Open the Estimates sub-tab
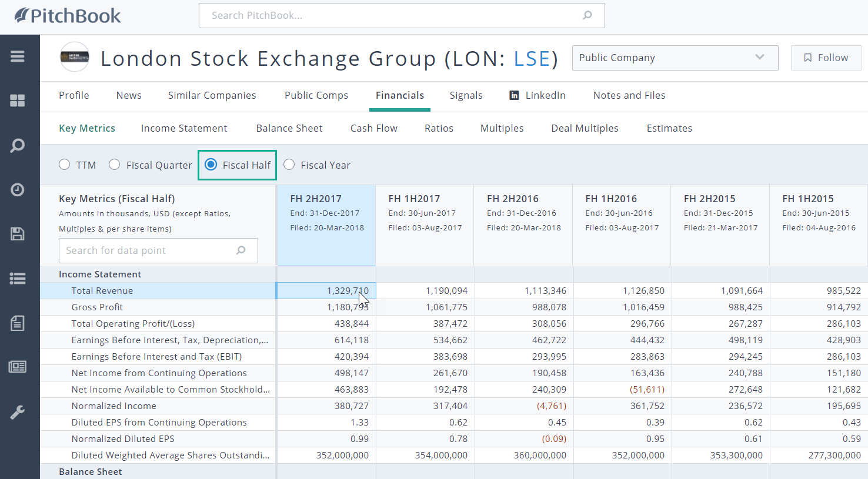This screenshot has width=868, height=479. 669,128
